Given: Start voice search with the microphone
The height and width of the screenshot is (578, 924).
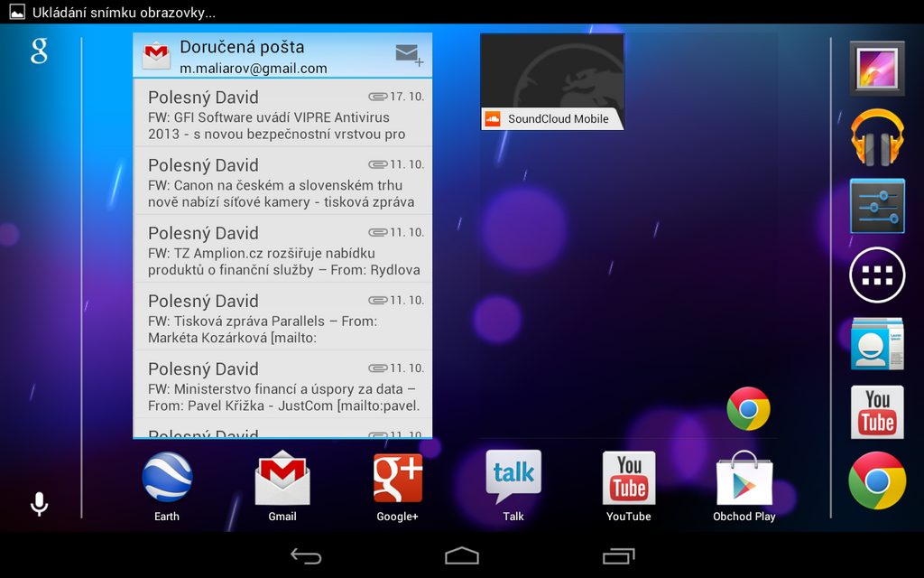Looking at the screenshot, I should [38, 503].
